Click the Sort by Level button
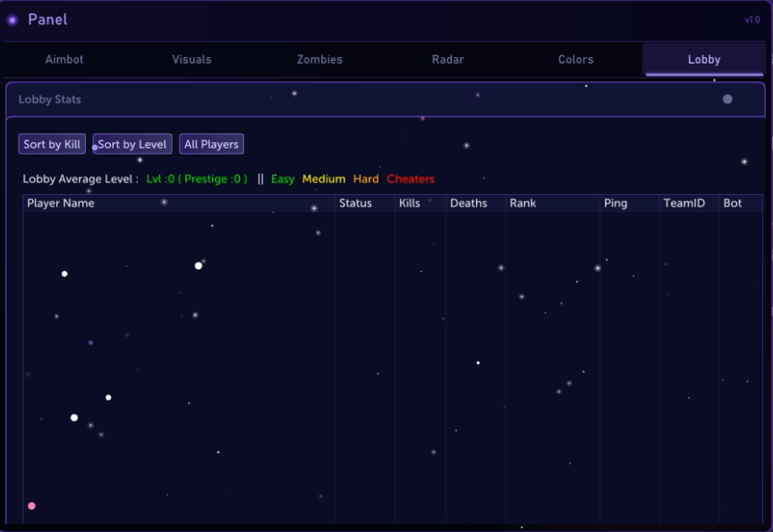773x532 pixels. (x=132, y=144)
